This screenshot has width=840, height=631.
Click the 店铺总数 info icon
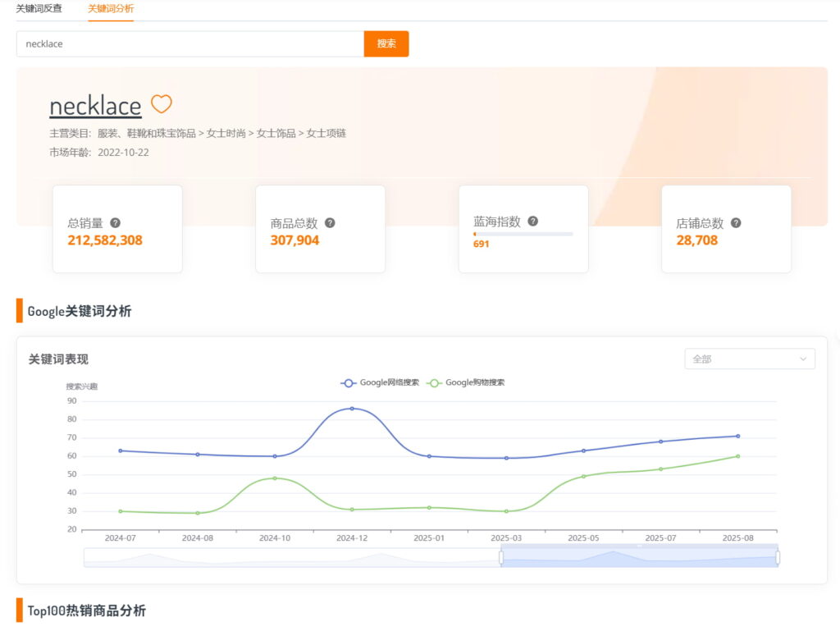coord(736,222)
